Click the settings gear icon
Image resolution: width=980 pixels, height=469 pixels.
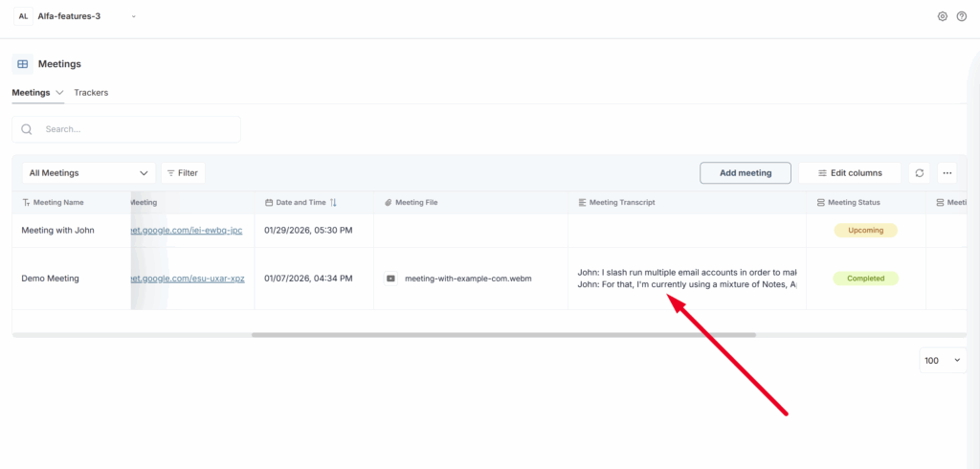click(943, 16)
